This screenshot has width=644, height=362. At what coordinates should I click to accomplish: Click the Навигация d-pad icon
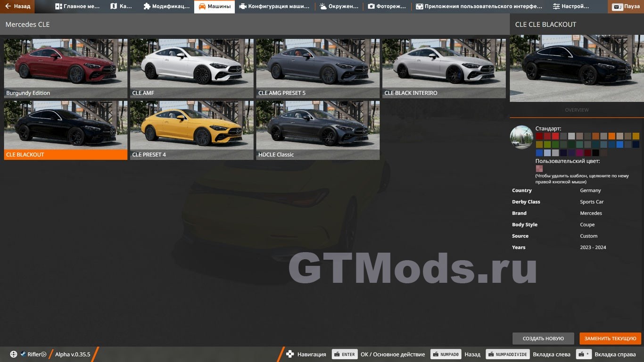click(290, 354)
